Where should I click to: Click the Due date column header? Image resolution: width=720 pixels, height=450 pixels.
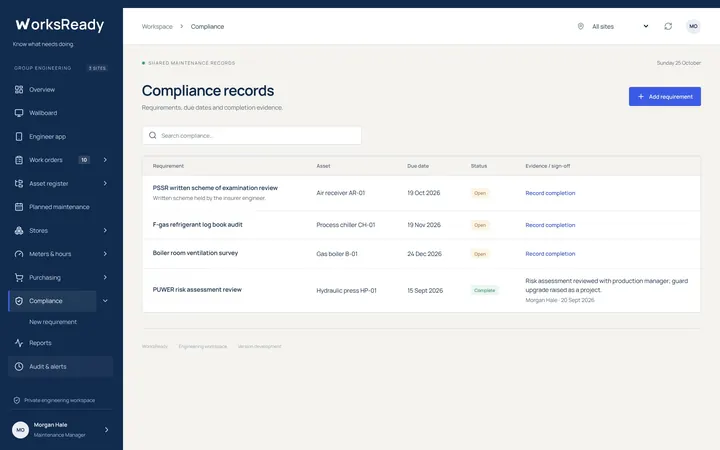[x=418, y=166]
